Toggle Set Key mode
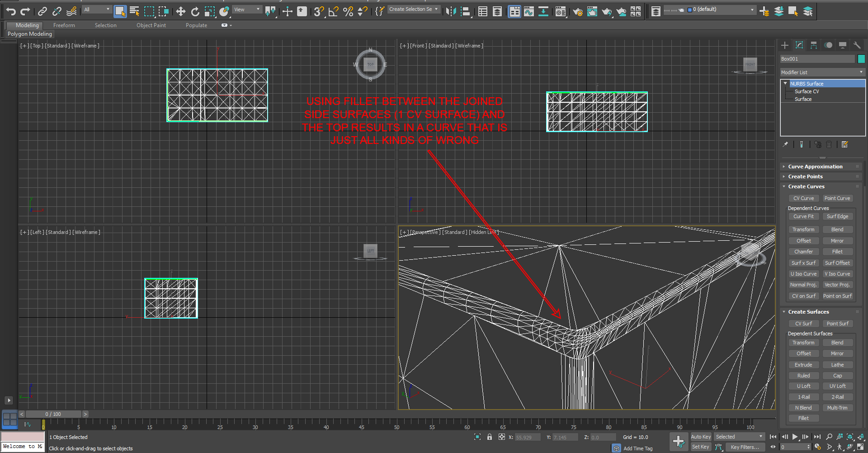This screenshot has width=868, height=453. (700, 447)
